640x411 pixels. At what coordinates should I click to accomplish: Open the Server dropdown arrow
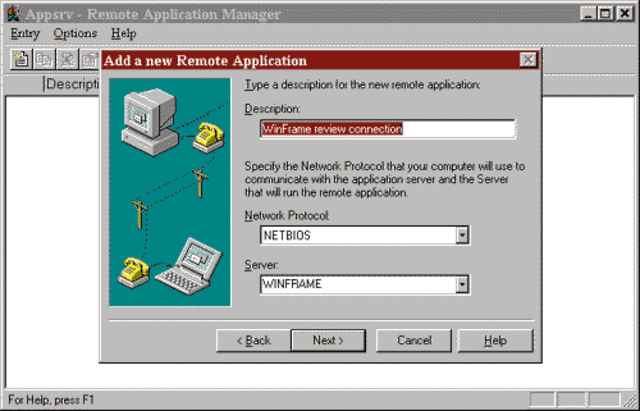coord(462,284)
